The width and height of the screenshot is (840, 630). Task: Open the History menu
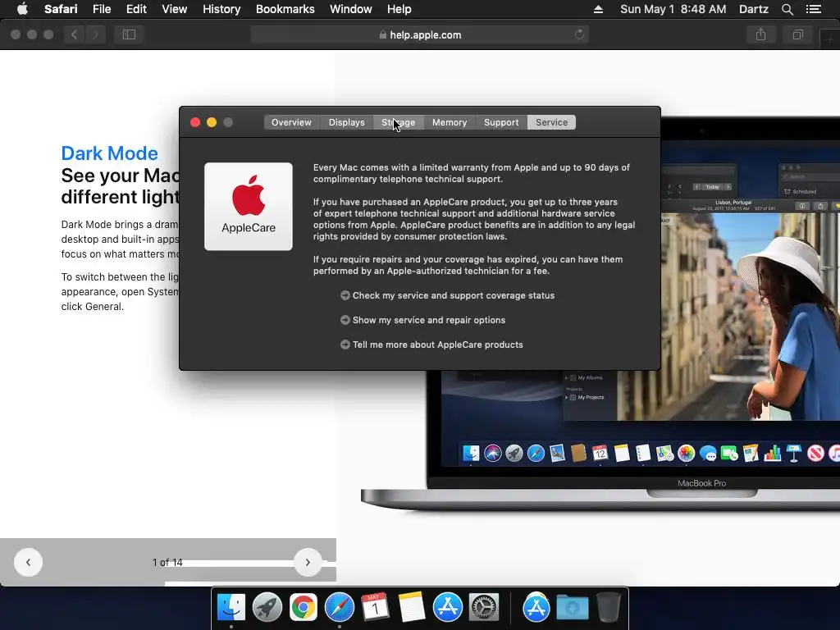221,9
